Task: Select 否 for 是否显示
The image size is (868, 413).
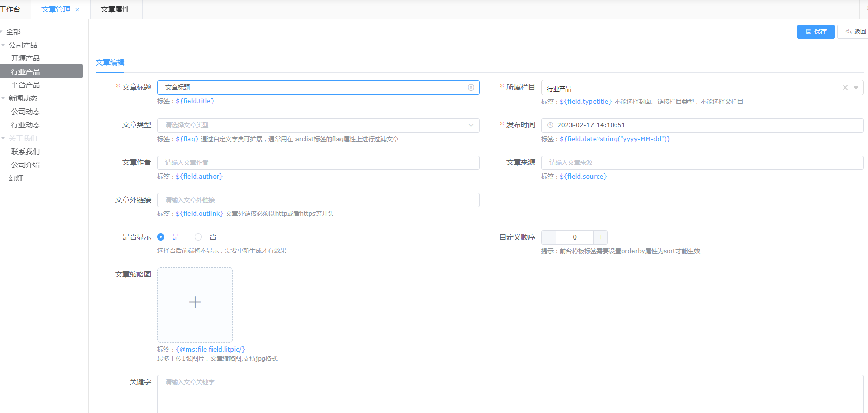Action: (198, 237)
